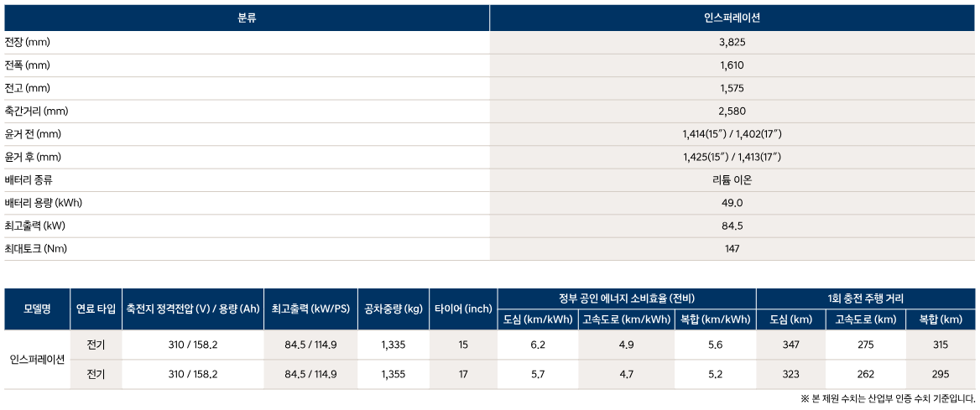This screenshot has height=410, width=980.
Task: Select the 347 city range cell
Action: (x=790, y=345)
